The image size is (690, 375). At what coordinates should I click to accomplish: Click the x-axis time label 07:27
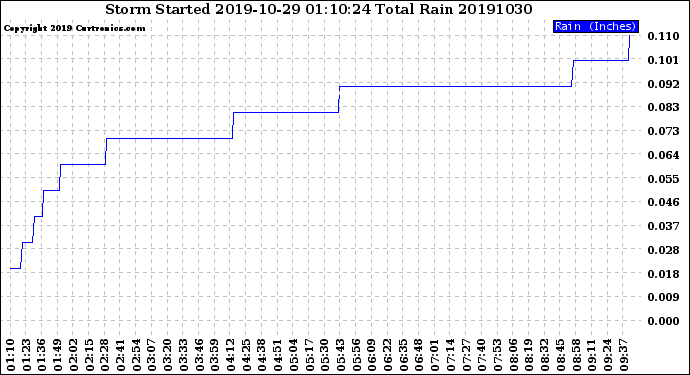[466, 355]
